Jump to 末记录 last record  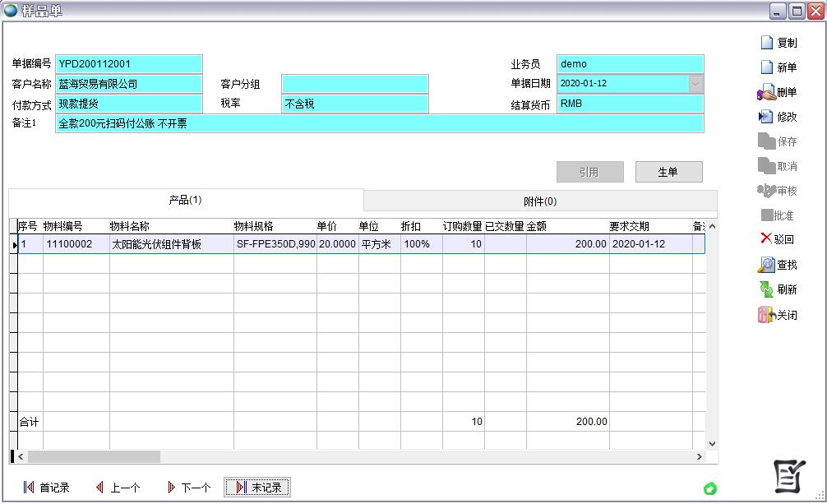[x=257, y=488]
